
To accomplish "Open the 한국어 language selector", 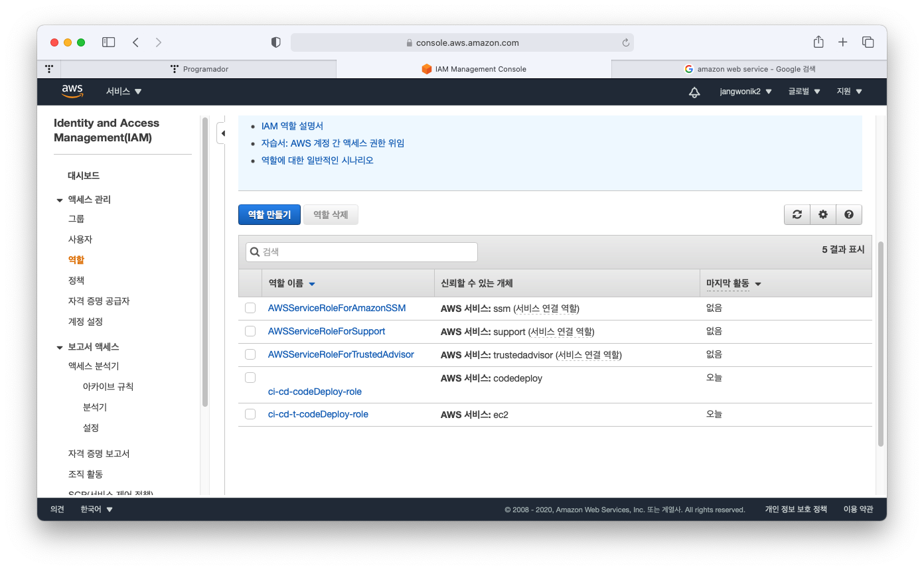I will (x=97, y=510).
